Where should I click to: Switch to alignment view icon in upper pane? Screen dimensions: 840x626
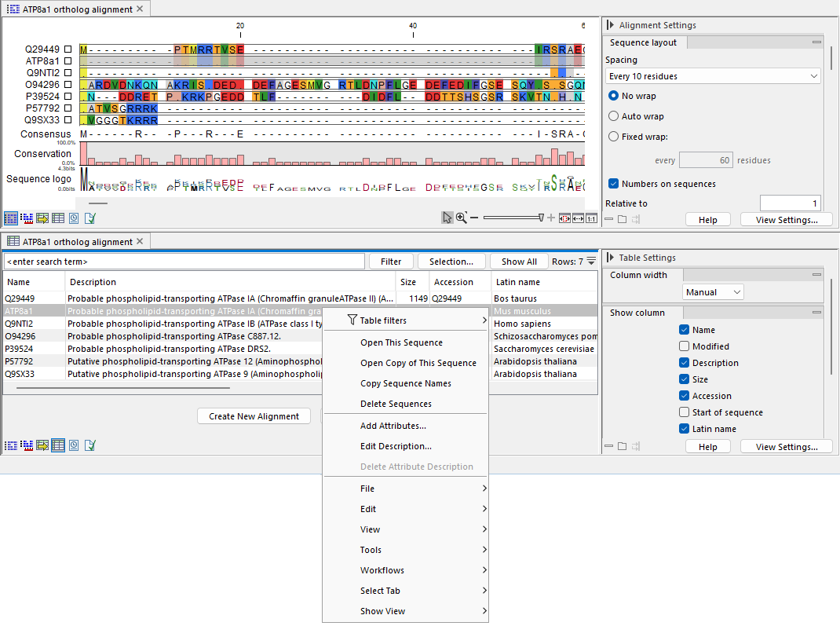click(11, 218)
